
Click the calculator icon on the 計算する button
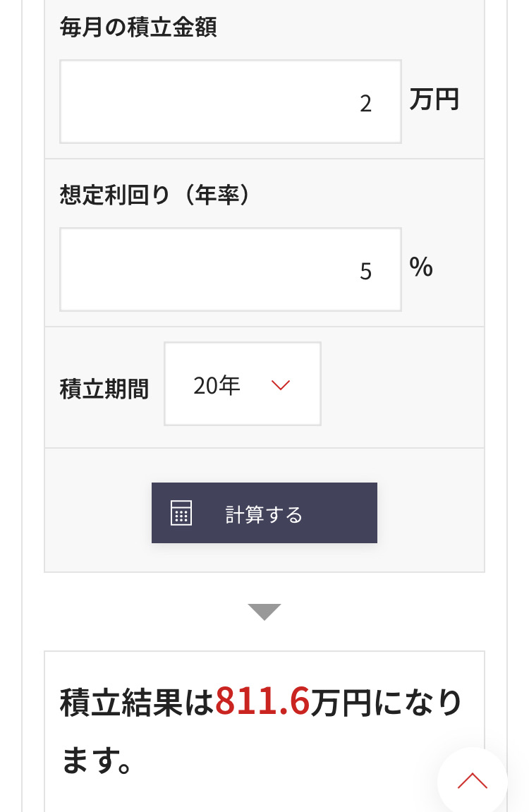[181, 513]
